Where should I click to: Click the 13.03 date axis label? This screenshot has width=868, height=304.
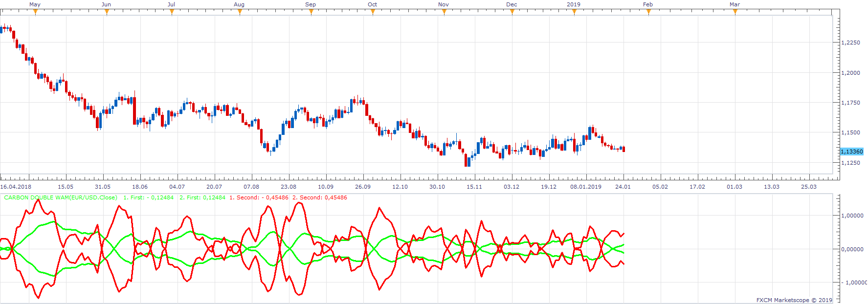pos(772,187)
